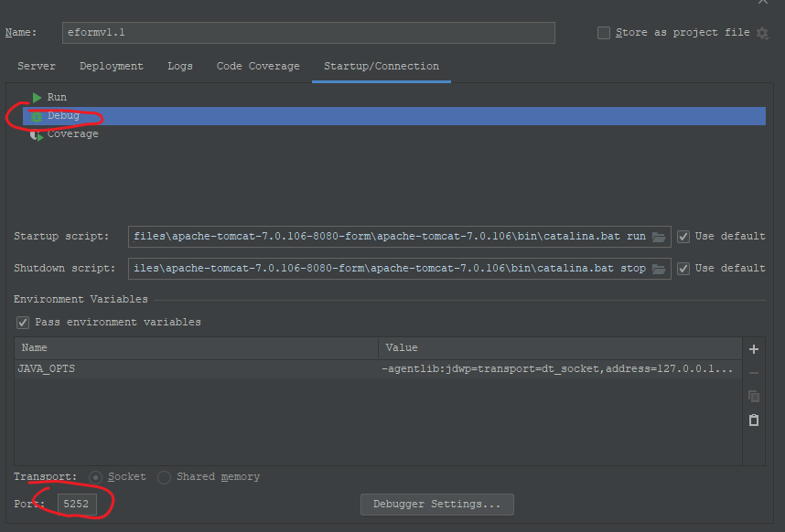Screen dimensions: 785x532
Task: Uncheck Pass environment variables
Action: click(23, 323)
